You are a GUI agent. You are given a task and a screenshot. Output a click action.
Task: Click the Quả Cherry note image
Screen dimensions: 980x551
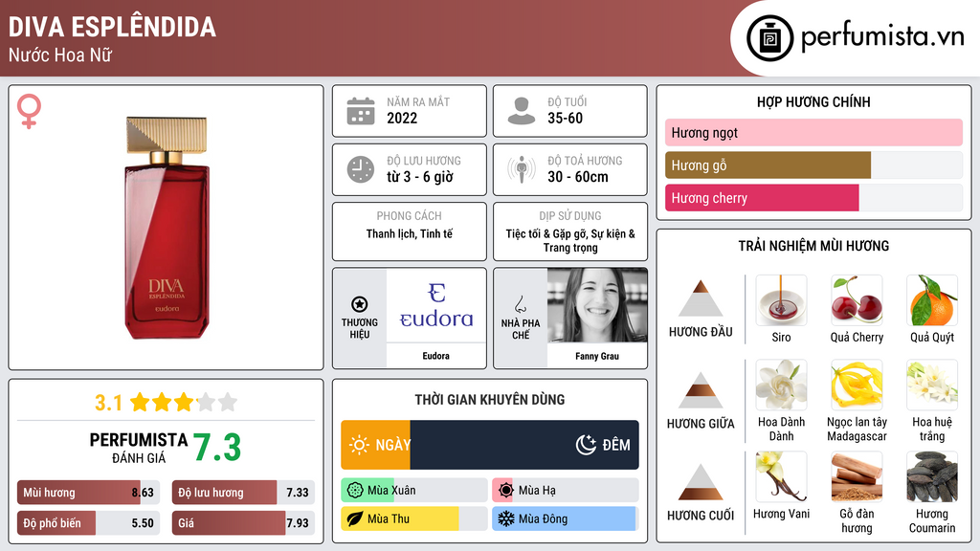pyautogui.click(x=857, y=300)
